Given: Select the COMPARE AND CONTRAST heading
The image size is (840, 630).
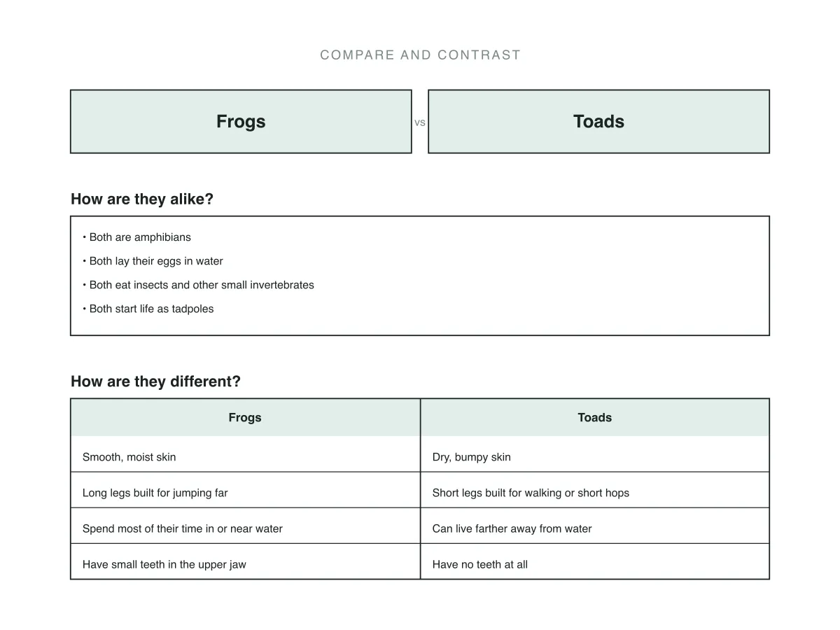Looking at the screenshot, I should point(420,55).
